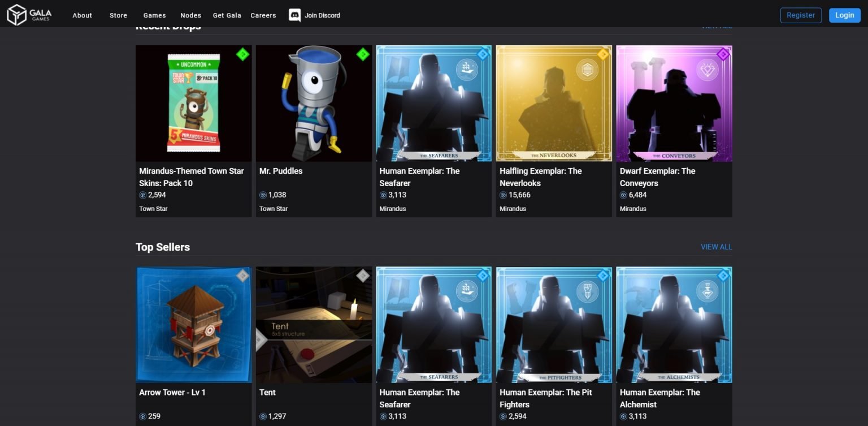Click Gala coin icon beside 1,297 price
This screenshot has width=868, height=426.
point(263,416)
